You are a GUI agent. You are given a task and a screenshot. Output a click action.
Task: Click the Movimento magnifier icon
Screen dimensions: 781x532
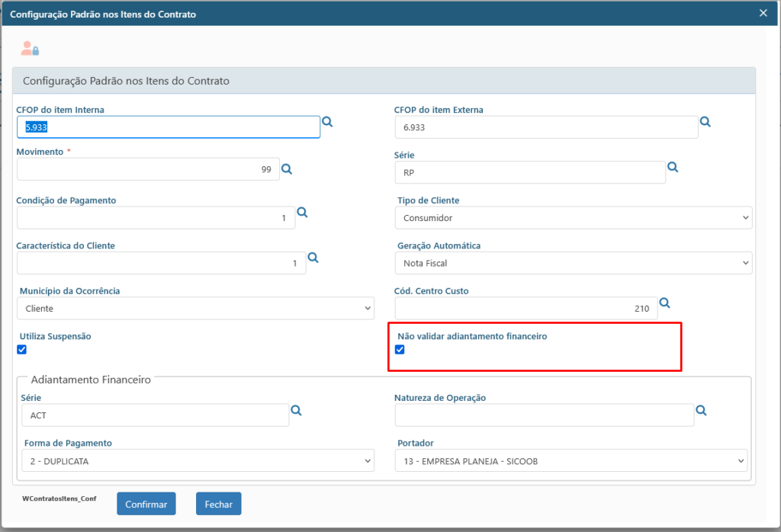click(x=287, y=169)
